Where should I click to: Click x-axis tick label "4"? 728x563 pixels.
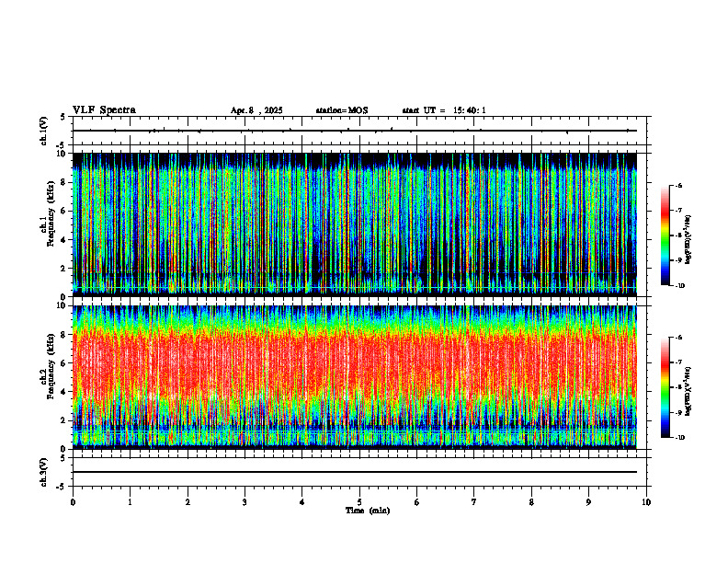pyautogui.click(x=302, y=502)
